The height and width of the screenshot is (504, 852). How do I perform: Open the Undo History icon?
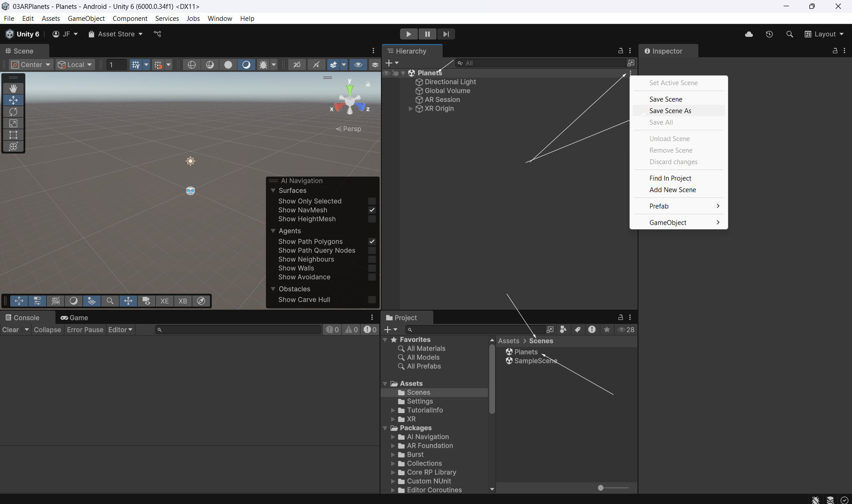769,34
